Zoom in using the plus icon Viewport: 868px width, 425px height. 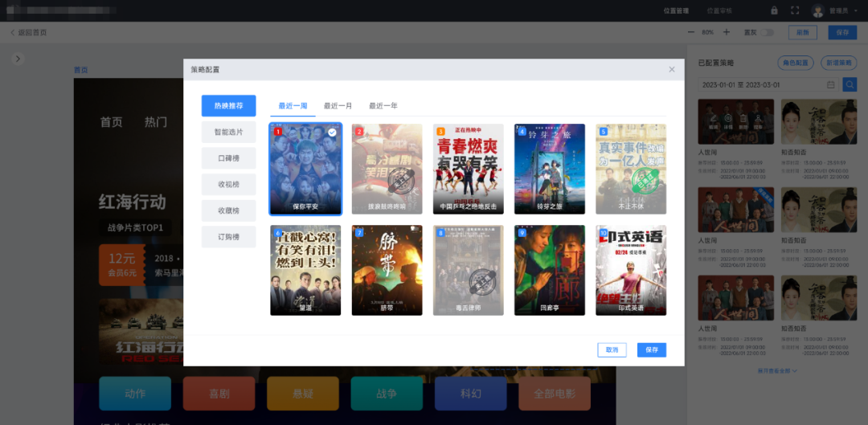point(727,32)
